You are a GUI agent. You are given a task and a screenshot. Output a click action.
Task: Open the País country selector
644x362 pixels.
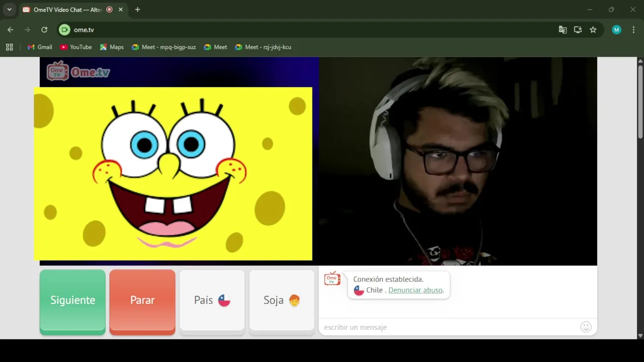point(212,301)
